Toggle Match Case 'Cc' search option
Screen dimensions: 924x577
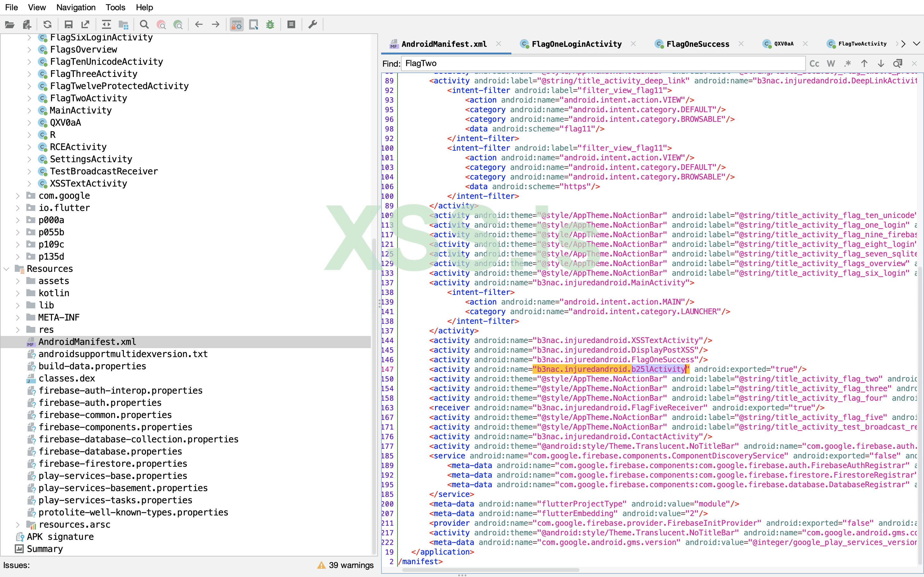pyautogui.click(x=814, y=64)
